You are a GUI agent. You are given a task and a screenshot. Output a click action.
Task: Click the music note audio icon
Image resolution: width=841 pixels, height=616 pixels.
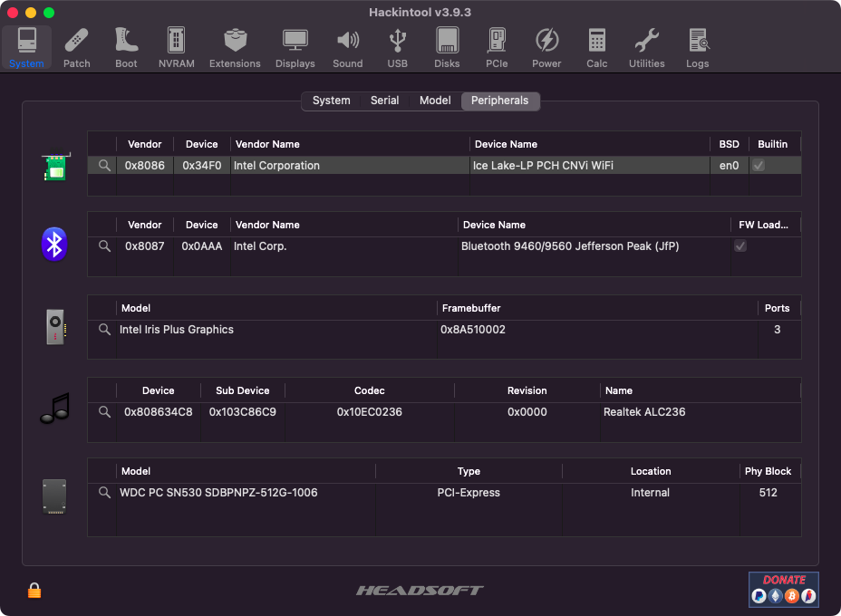tap(55, 409)
